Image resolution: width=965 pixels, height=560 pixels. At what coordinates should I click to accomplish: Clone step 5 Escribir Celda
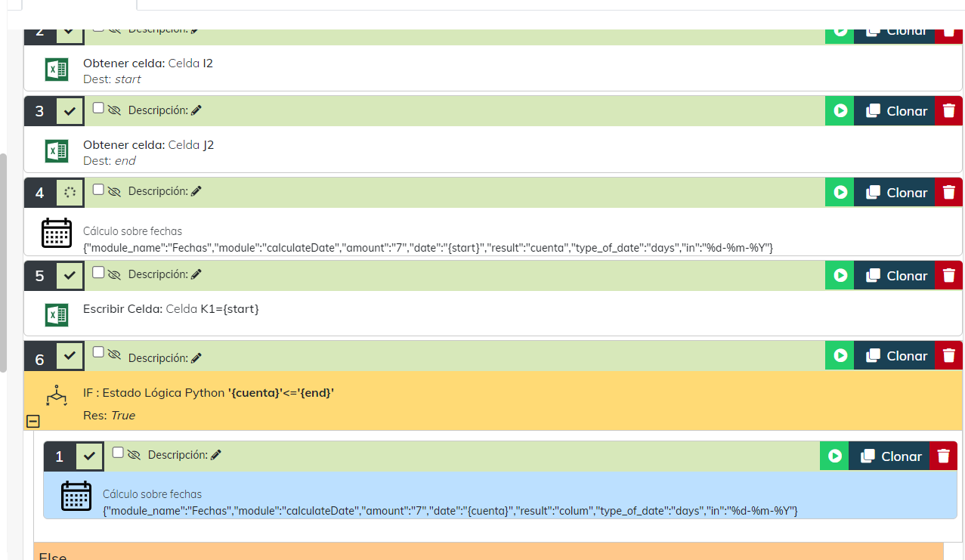tap(896, 276)
